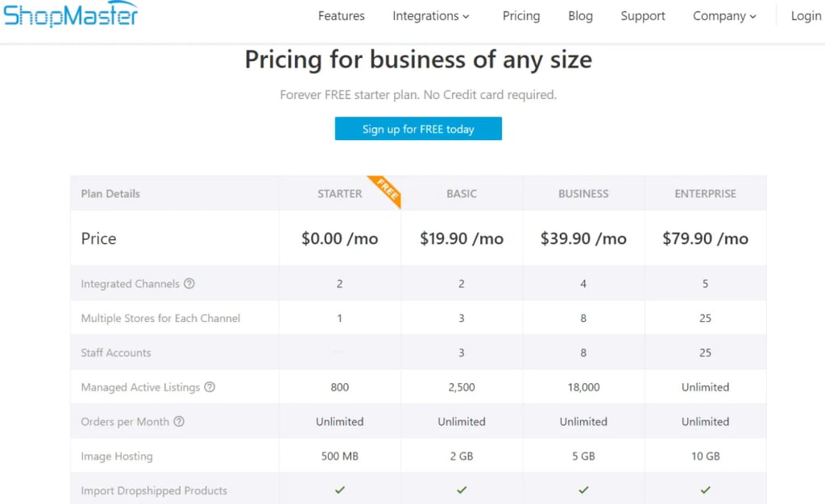Click Multiple Stores for Each Channel label
The height and width of the screenshot is (504, 825).
tap(160, 318)
